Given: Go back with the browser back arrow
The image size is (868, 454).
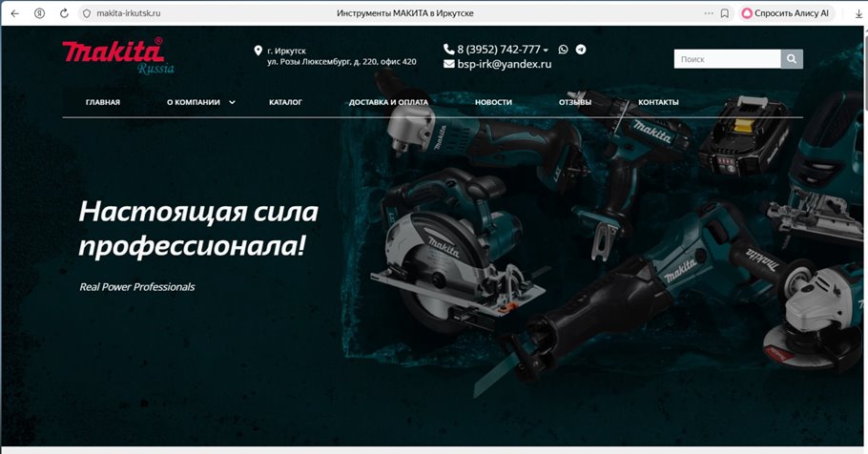Looking at the screenshot, I should 15,13.
